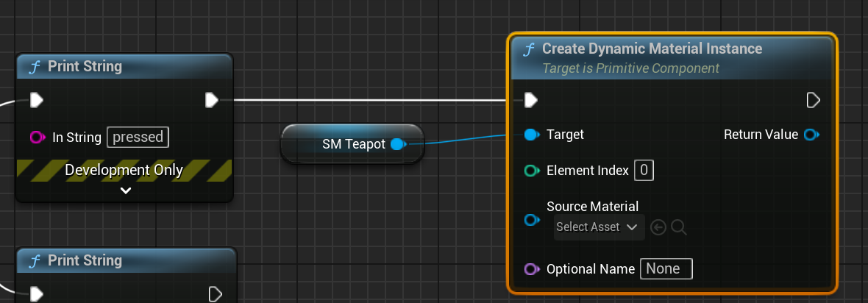Image resolution: width=868 pixels, height=303 pixels.
Task: Click the input execution pin of the bottom Print String node
Action: (37, 294)
